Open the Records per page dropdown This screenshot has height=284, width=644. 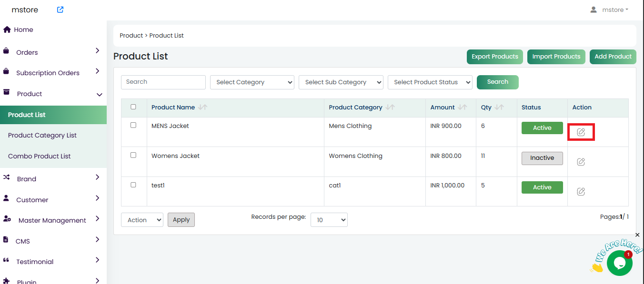click(x=329, y=220)
